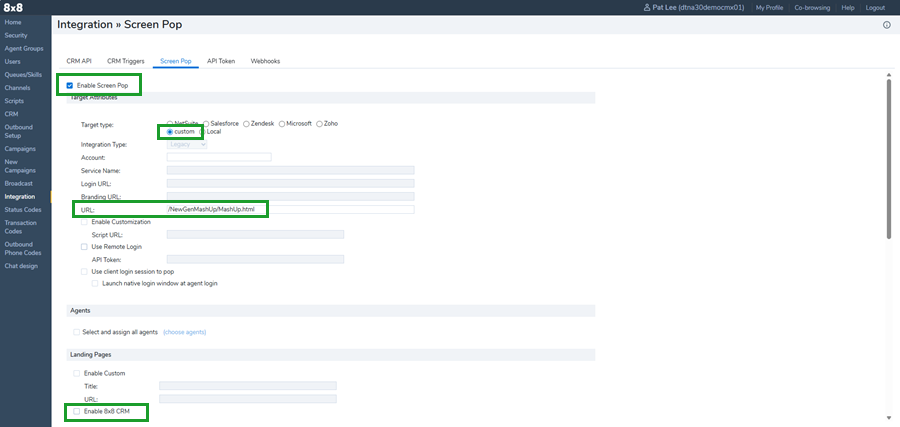Viewport: 900px width, 427px height.
Task: Click the URL field containing MashUp.html
Action: coord(290,209)
